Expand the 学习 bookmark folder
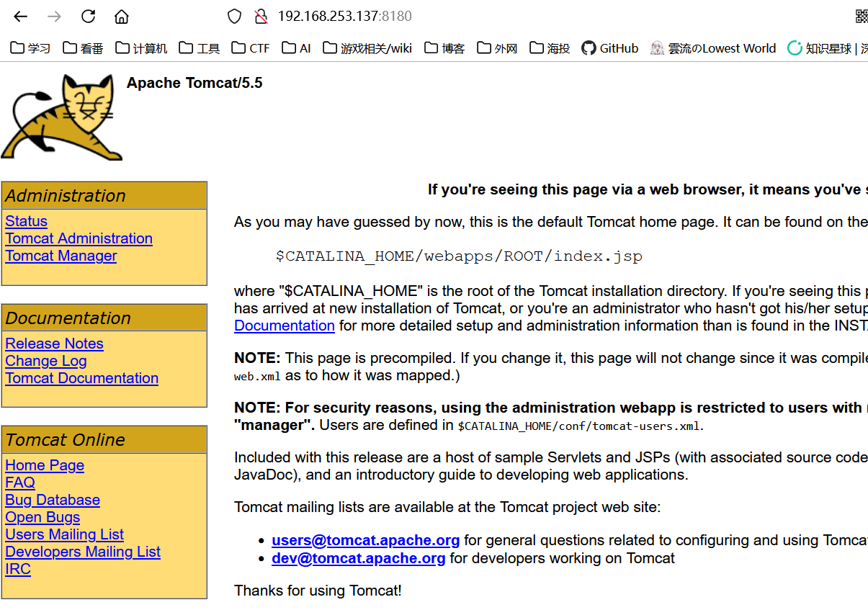 [x=30, y=48]
